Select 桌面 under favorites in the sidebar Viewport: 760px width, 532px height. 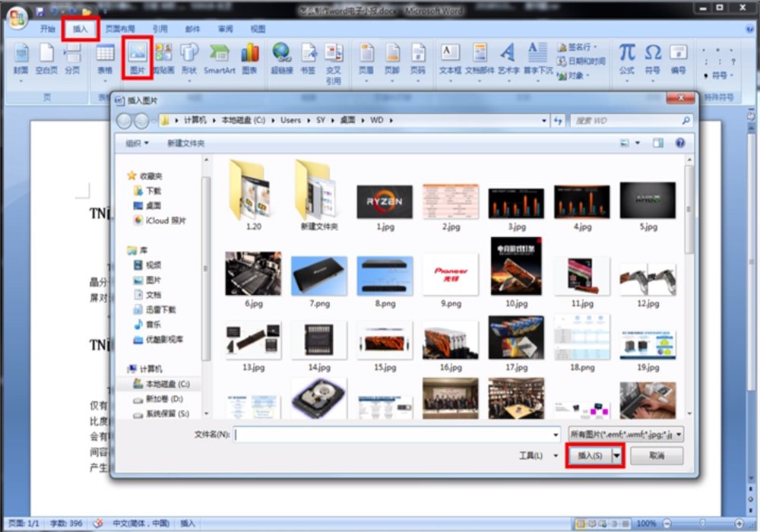pyautogui.click(x=153, y=205)
